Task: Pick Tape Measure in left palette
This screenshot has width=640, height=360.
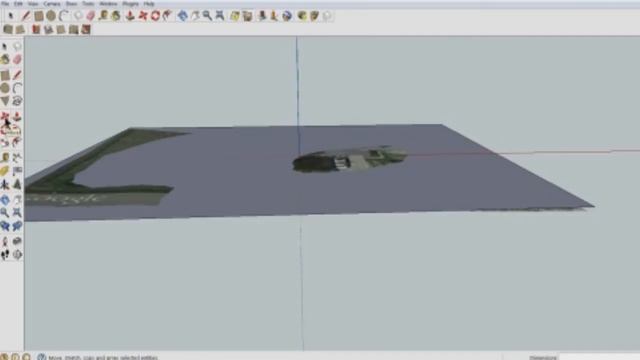Action: click(x=5, y=158)
